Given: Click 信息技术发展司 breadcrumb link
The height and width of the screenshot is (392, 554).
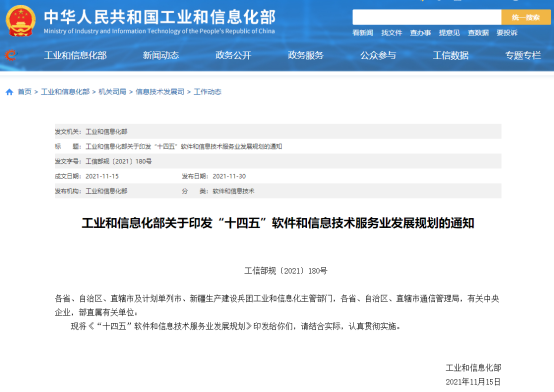Looking at the screenshot, I should coord(160,92).
